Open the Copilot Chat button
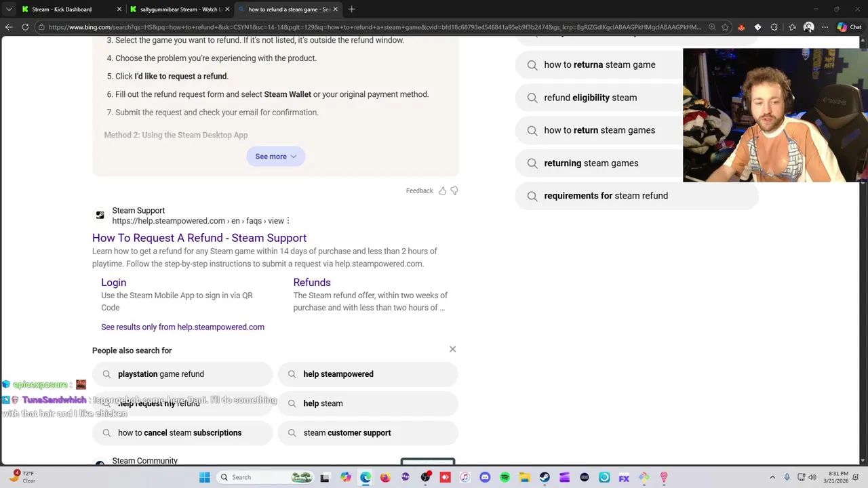 (x=850, y=27)
